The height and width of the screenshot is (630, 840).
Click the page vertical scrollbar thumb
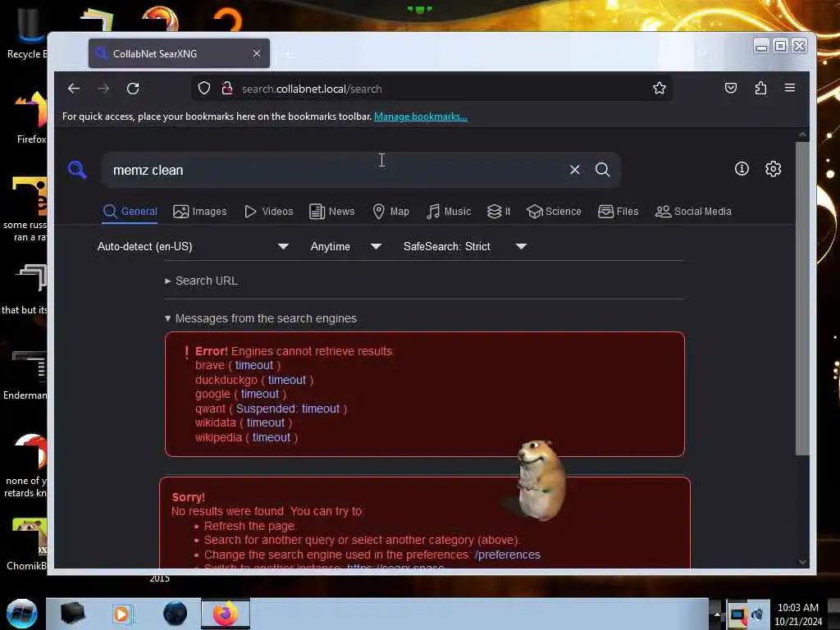pyautogui.click(x=802, y=299)
